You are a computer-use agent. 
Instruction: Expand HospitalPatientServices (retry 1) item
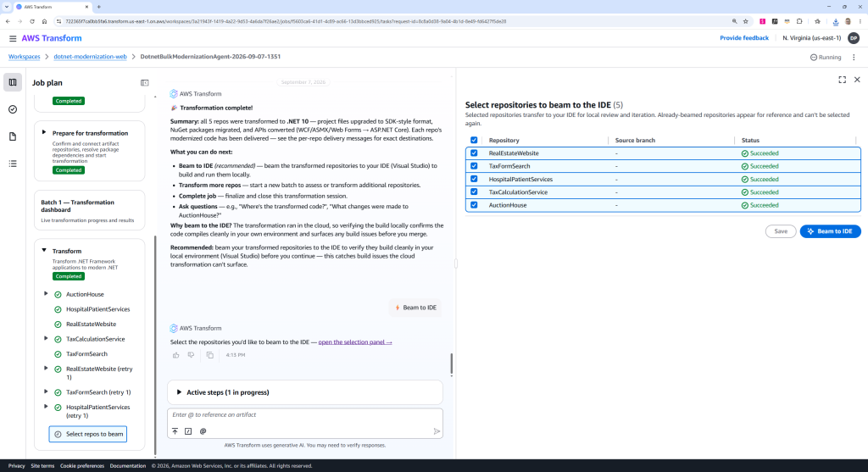click(46, 407)
